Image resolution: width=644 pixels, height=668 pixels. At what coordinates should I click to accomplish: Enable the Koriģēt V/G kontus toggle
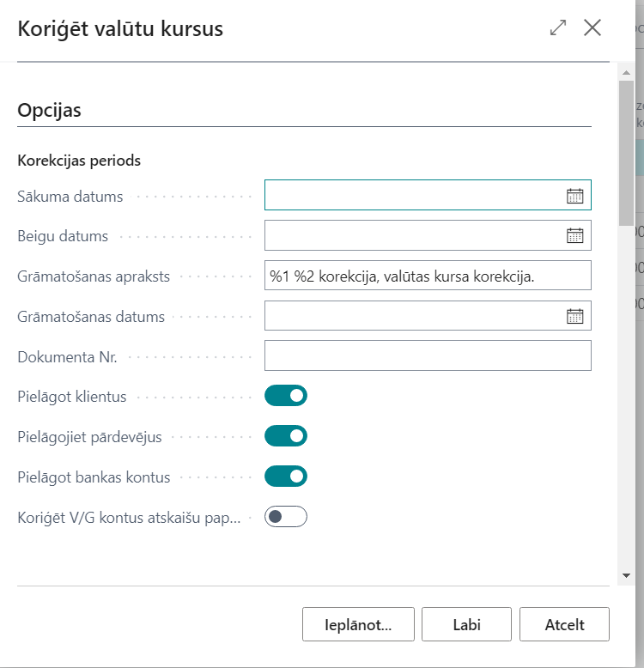[x=286, y=517]
